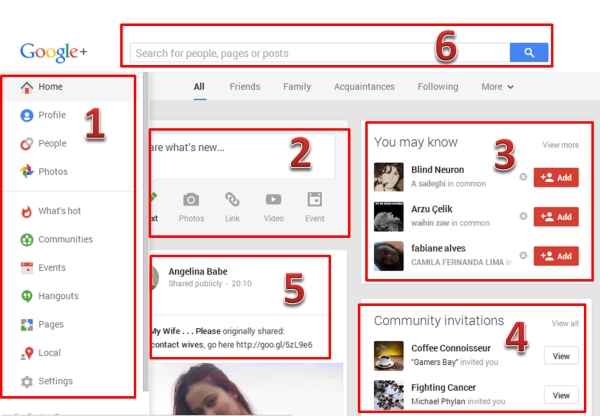View the Fighting Cancer community invitation
This screenshot has height=416, width=600.
coord(561,395)
